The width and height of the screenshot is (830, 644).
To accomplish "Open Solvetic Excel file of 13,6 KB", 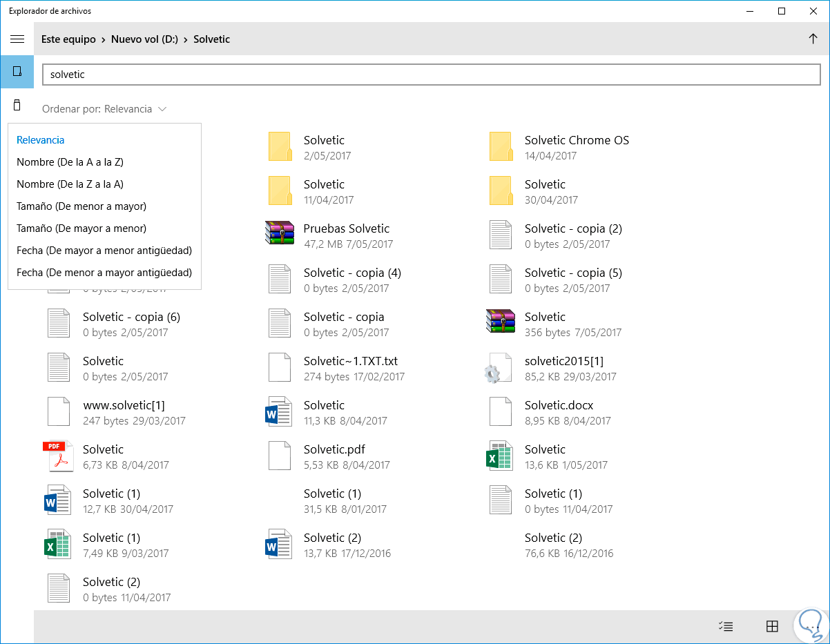I will click(500, 456).
